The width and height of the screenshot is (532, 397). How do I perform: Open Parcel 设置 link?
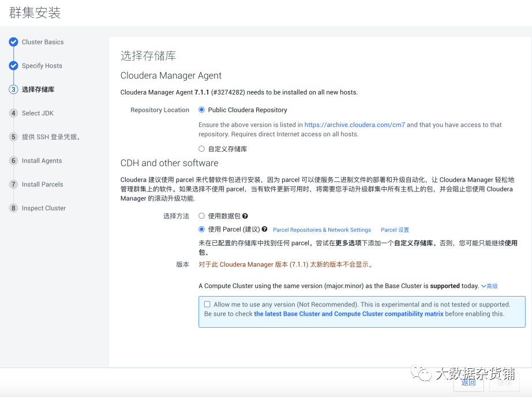point(395,230)
